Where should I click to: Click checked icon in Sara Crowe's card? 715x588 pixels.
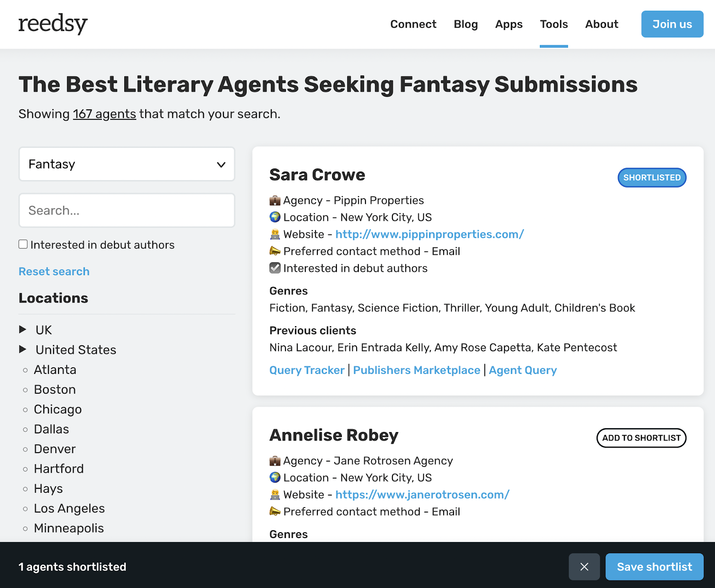click(x=275, y=268)
